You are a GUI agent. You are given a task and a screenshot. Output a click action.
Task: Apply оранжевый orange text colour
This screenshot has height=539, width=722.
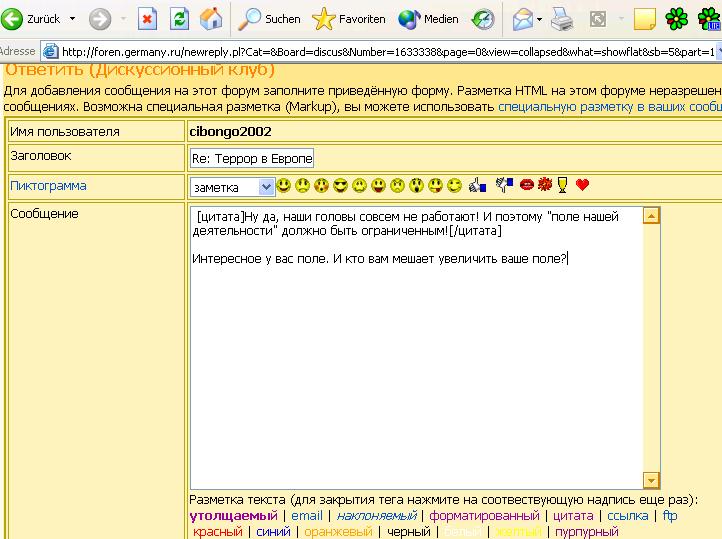pyautogui.click(x=338, y=532)
